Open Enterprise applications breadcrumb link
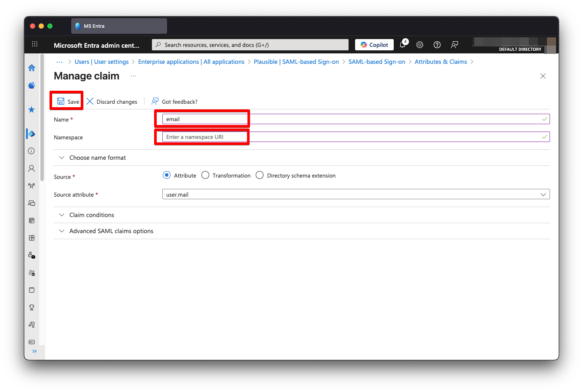This screenshot has height=392, width=583. click(191, 62)
